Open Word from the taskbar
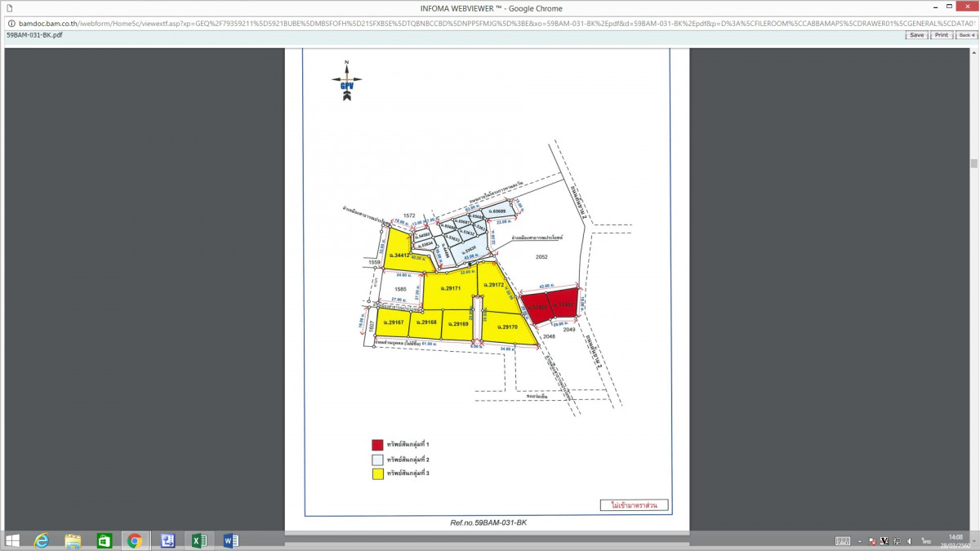Viewport: 980px width, 551px height. [x=230, y=540]
